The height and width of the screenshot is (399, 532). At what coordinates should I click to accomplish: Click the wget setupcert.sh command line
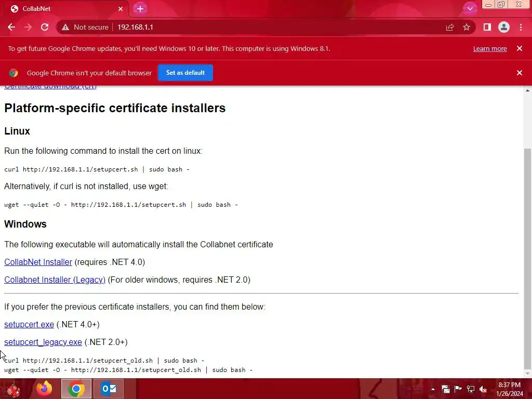tap(121, 205)
